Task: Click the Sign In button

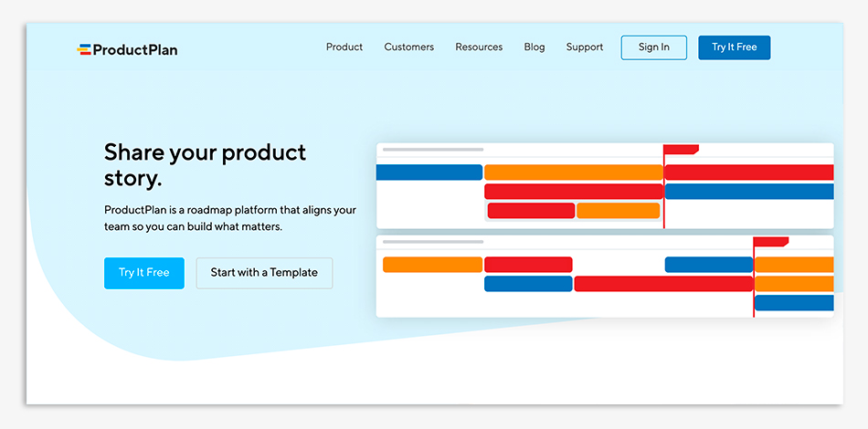Action: tap(654, 47)
